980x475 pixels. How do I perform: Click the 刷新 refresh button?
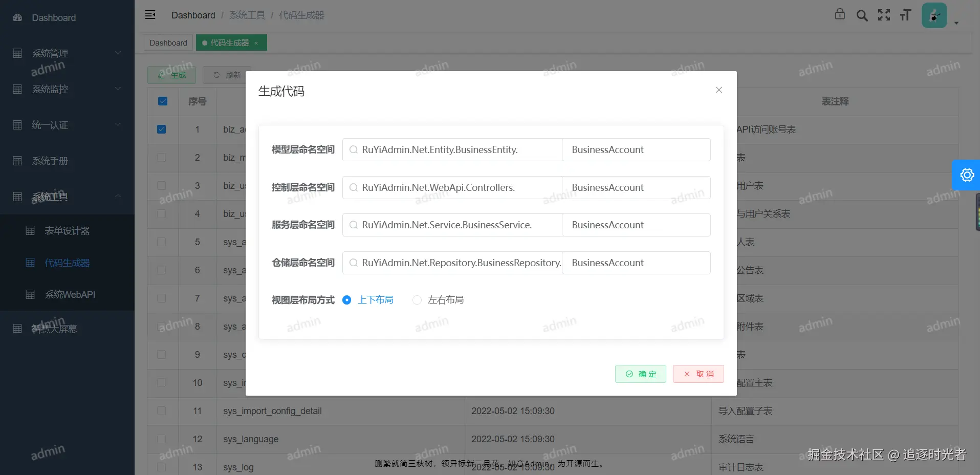coord(227,75)
